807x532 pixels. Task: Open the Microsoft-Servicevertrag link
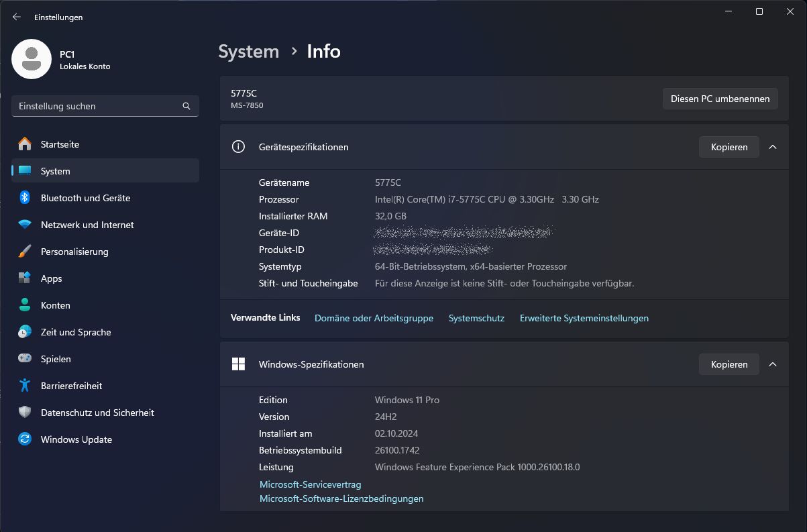click(x=311, y=484)
